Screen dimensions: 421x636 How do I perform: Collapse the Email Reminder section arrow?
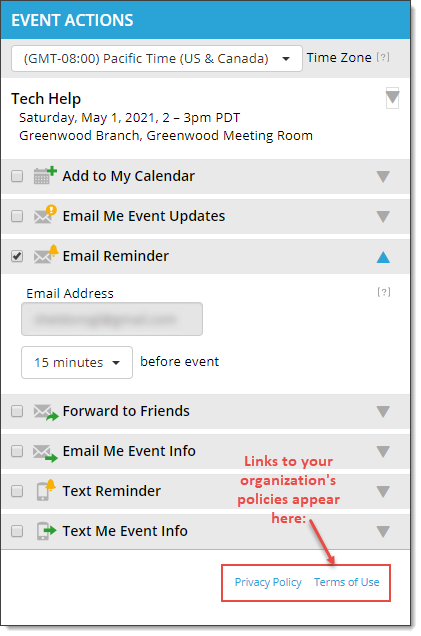pyautogui.click(x=383, y=257)
